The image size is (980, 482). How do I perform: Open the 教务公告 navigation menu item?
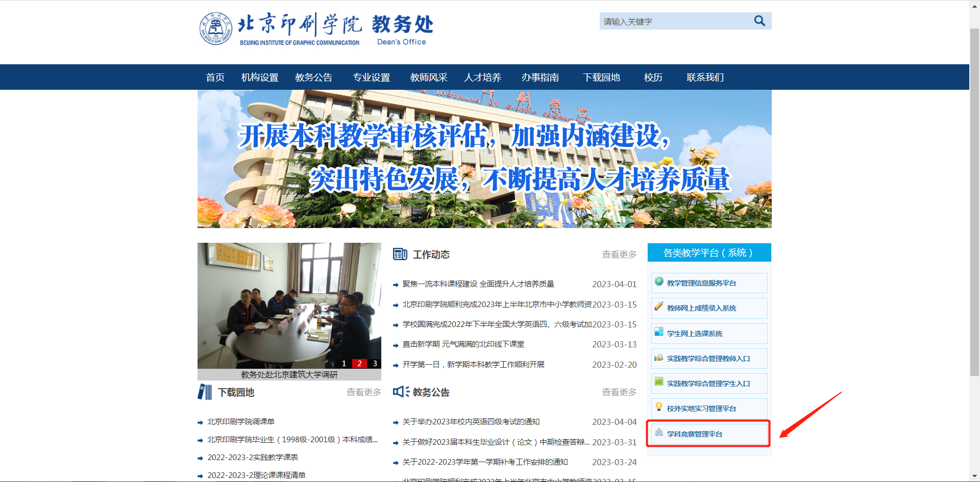point(313,78)
